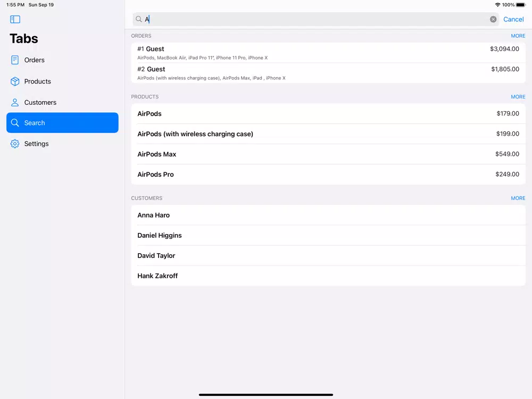Click the Products box icon in sidebar
Image resolution: width=532 pixels, height=399 pixels.
15,81
